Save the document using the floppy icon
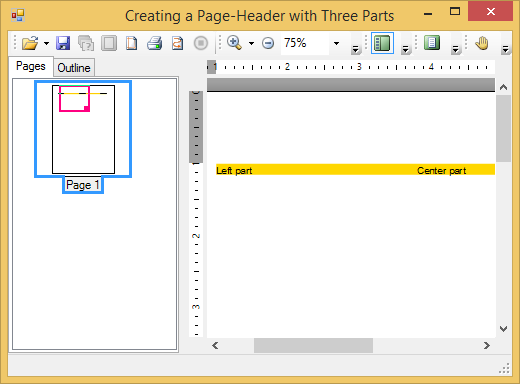 [63, 43]
